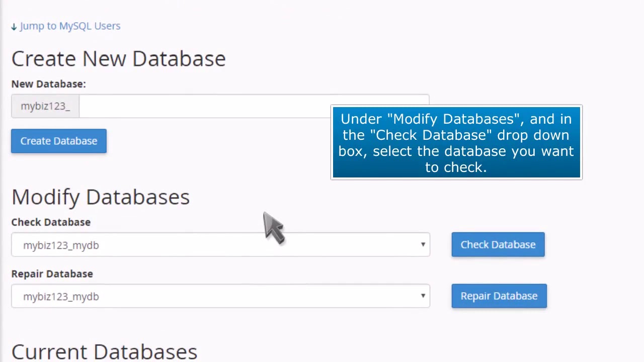Click the Repair Database label above dropdown

pyautogui.click(x=52, y=274)
